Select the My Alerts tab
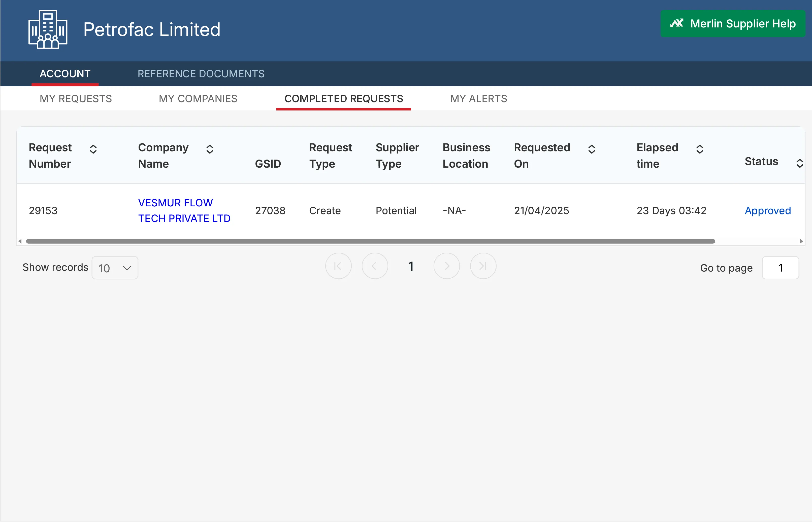The image size is (812, 525). coord(478,98)
